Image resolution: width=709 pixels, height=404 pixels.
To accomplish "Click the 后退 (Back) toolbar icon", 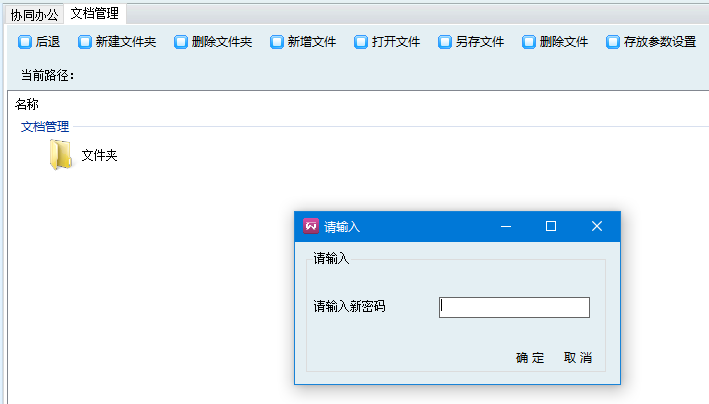I will [25, 42].
